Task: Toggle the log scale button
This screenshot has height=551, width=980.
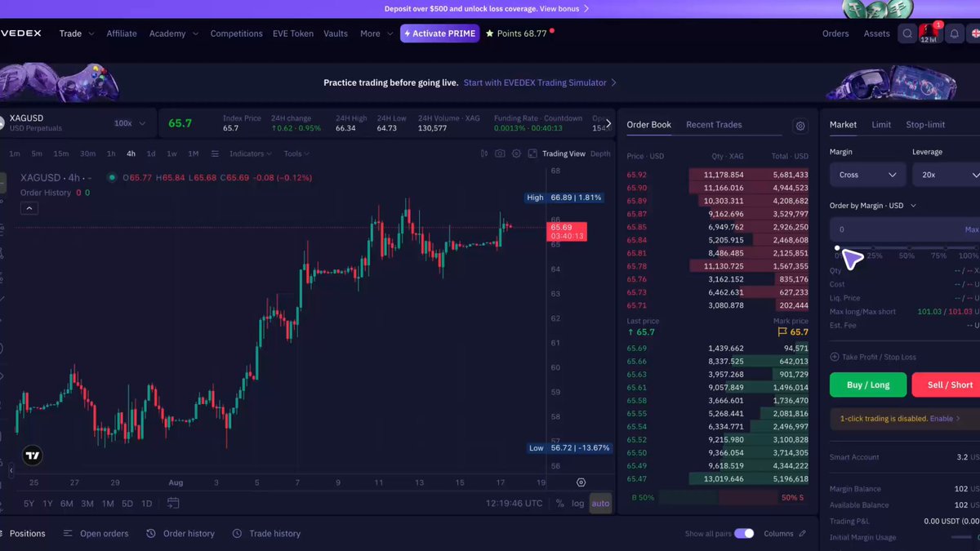Action: click(x=577, y=504)
